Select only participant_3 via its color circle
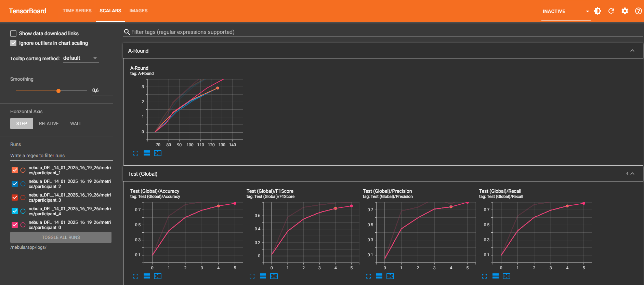This screenshot has width=644, height=285. tap(23, 198)
